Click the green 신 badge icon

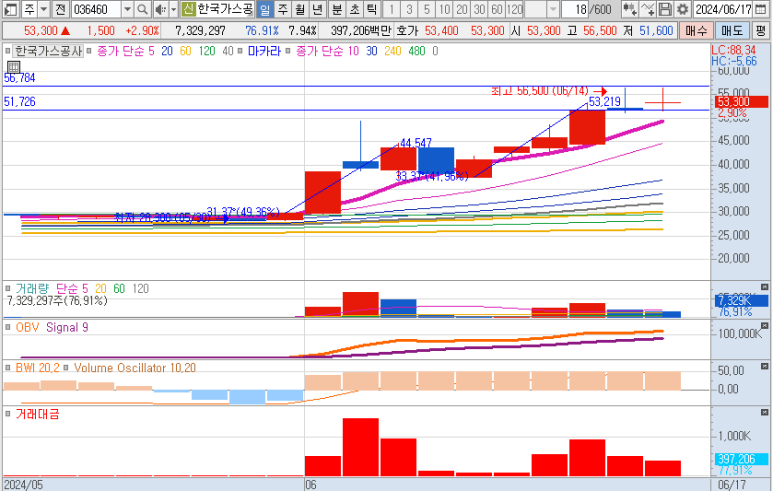click(188, 9)
